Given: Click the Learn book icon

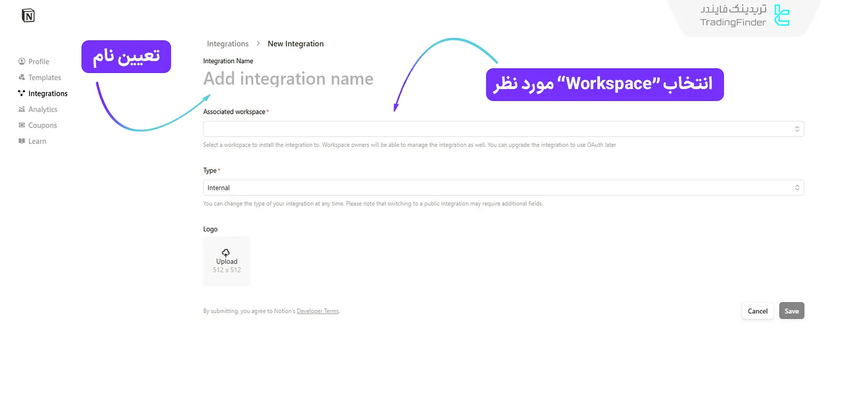Looking at the screenshot, I should click(22, 141).
